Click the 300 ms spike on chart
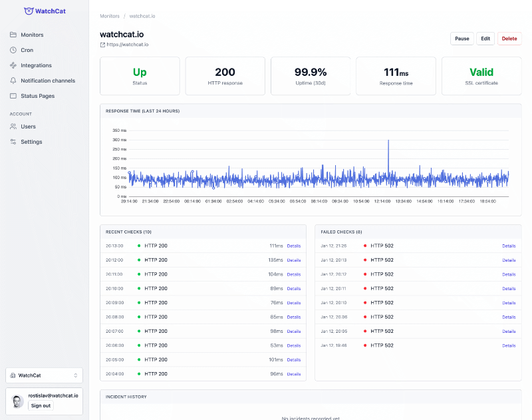 tap(388, 141)
